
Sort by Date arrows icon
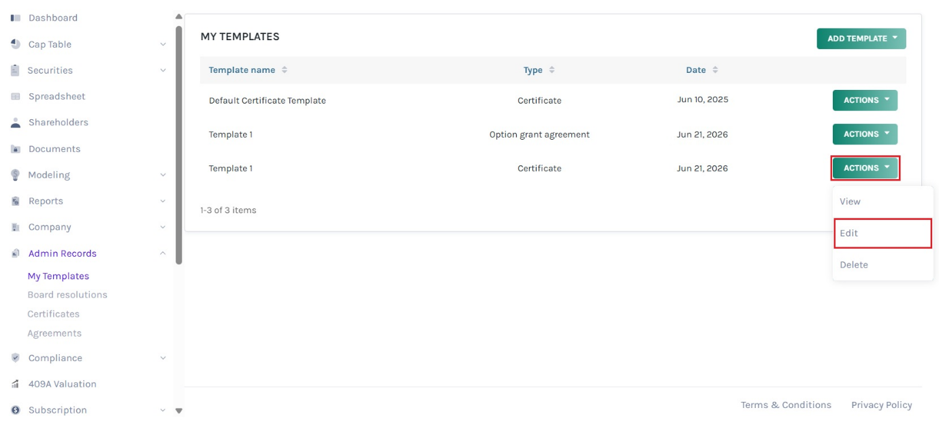(x=715, y=70)
